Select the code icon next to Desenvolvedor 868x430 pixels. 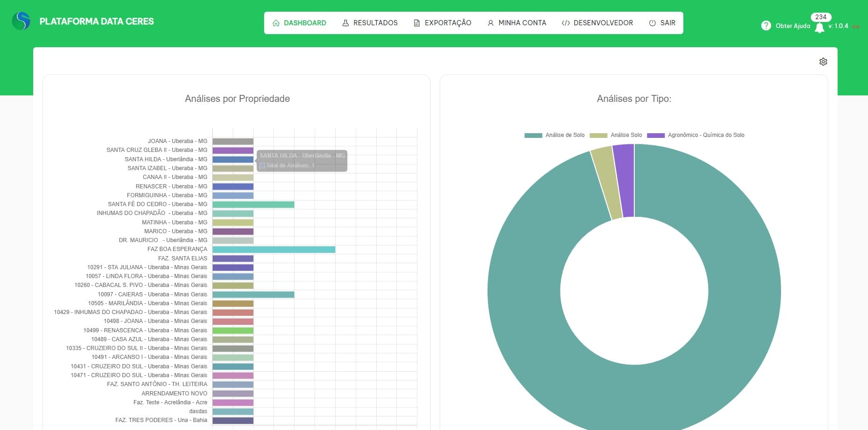(x=566, y=22)
